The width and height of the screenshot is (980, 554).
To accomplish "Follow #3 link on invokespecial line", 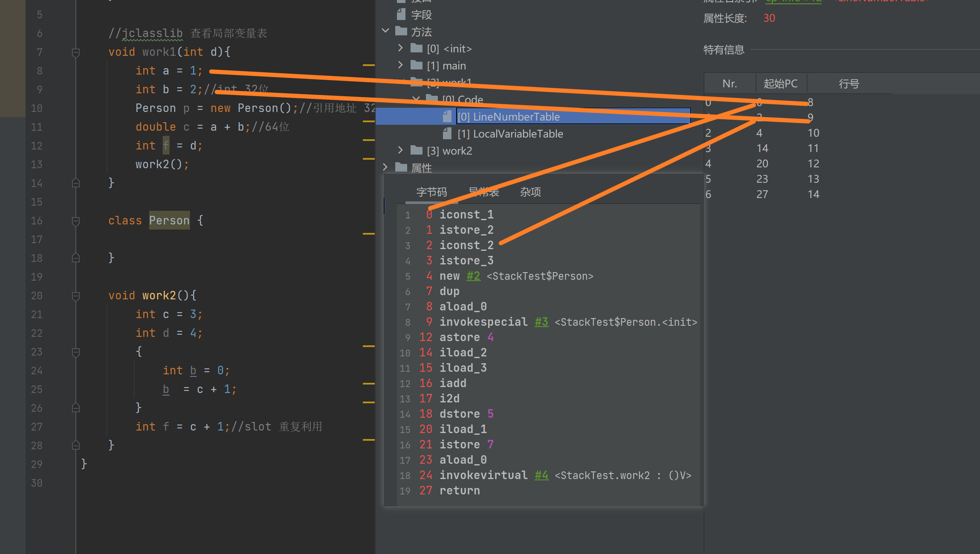I will [541, 322].
